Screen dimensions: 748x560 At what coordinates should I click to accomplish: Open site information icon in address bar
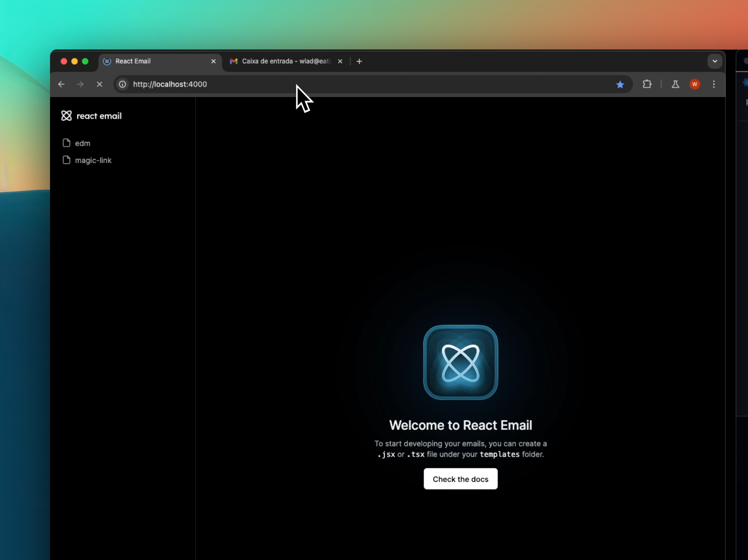point(122,84)
